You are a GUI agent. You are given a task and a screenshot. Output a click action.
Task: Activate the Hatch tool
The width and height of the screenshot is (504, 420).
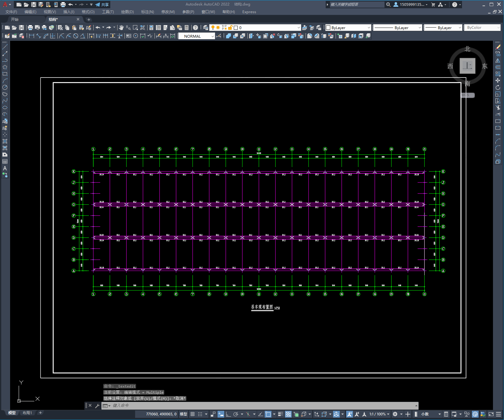(5, 141)
